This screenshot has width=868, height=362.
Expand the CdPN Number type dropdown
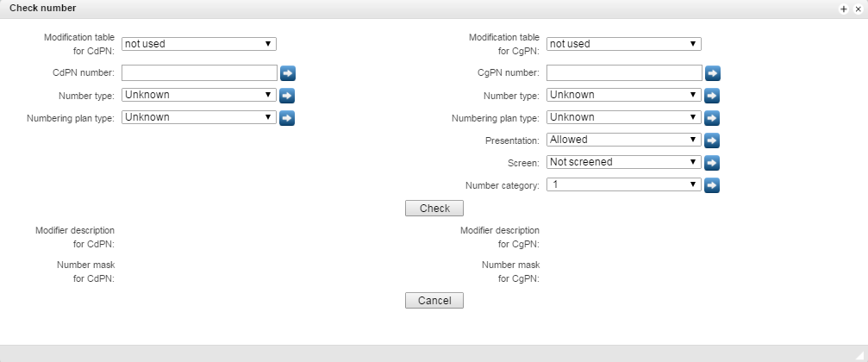[x=199, y=95]
